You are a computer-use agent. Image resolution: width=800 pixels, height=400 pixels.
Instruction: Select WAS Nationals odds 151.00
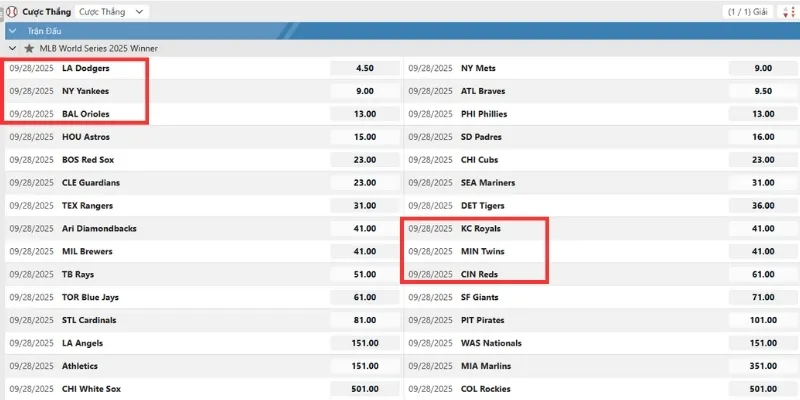click(763, 343)
